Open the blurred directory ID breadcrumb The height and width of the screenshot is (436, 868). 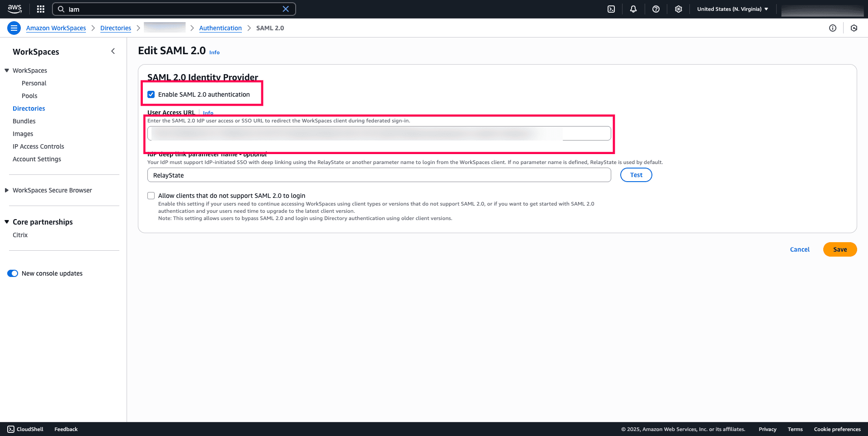165,28
